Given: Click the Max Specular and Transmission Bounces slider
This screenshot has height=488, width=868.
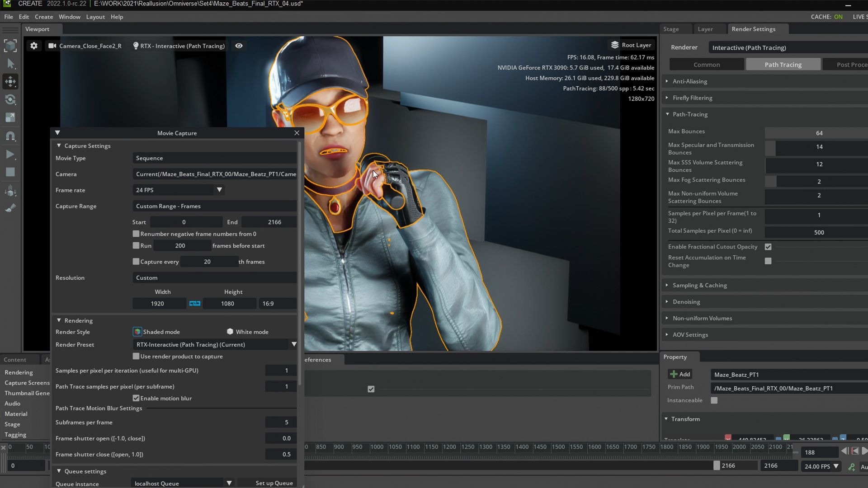Looking at the screenshot, I should (819, 147).
